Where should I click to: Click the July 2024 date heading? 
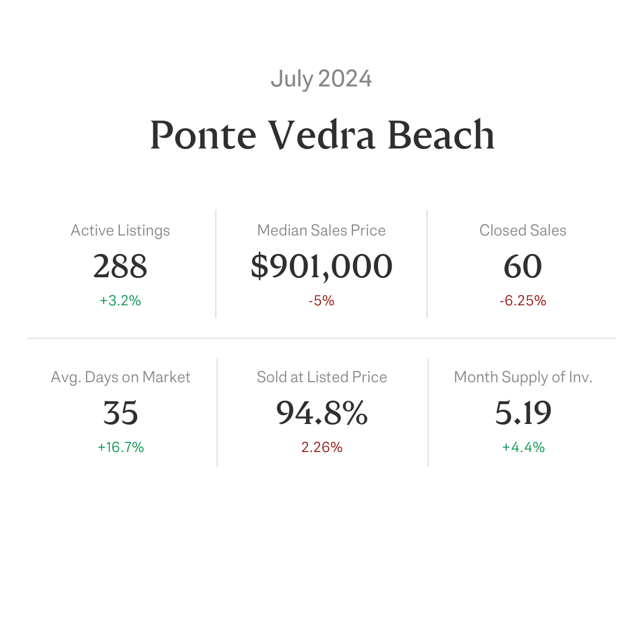click(321, 79)
